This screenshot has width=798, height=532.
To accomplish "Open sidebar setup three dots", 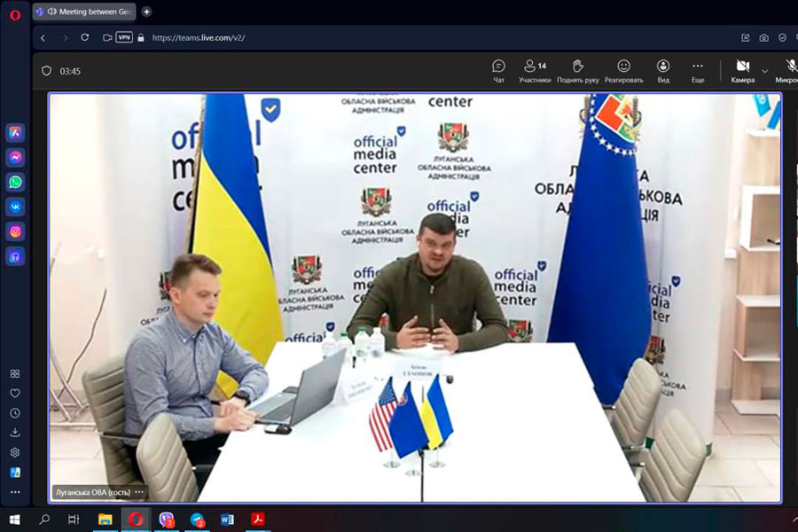I will pos(15,492).
